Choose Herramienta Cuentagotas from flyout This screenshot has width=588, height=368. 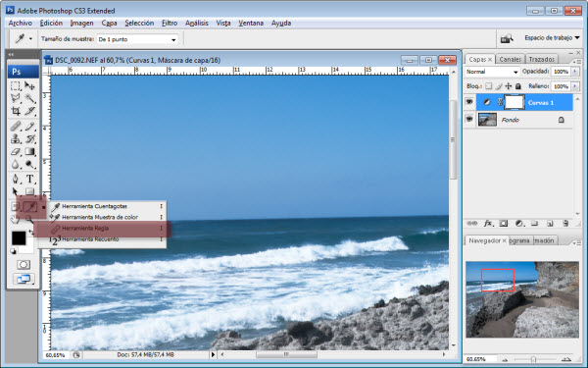click(x=107, y=206)
